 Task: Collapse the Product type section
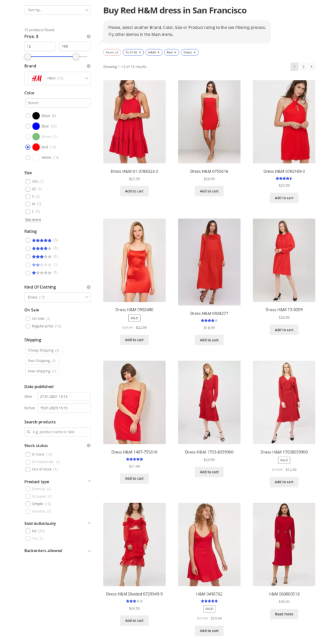point(89,481)
